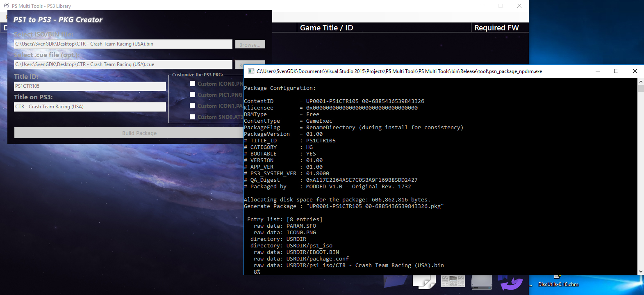
Task: Click the console vertical scrollbar thumb
Action: click(641, 88)
